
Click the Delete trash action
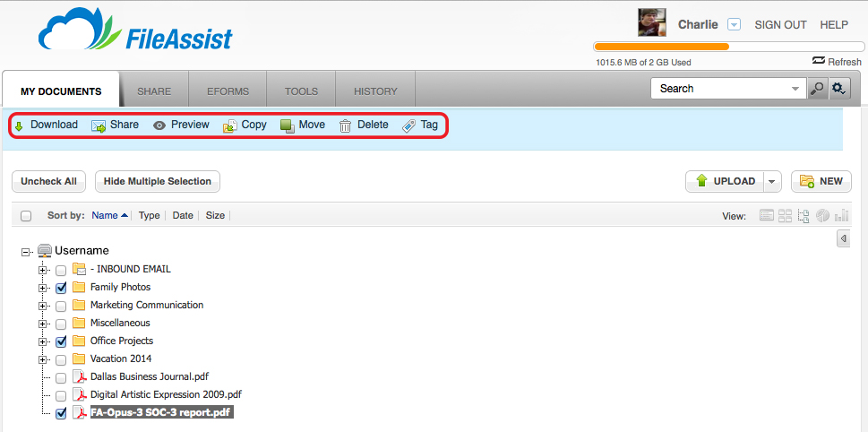click(x=364, y=125)
